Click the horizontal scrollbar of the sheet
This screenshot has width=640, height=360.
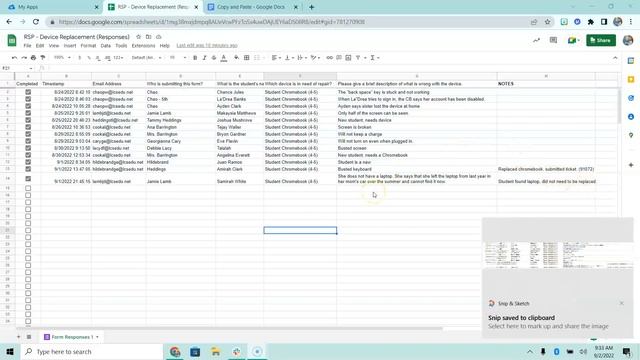(x=229, y=328)
